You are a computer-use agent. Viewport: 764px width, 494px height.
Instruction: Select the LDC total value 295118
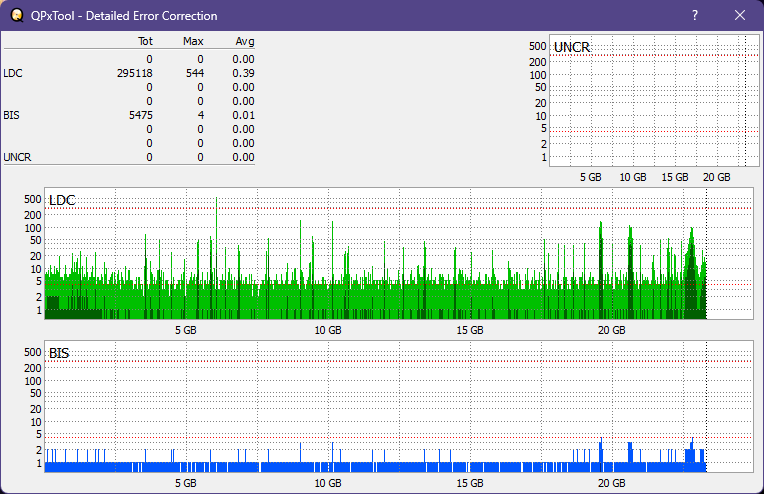pos(134,73)
